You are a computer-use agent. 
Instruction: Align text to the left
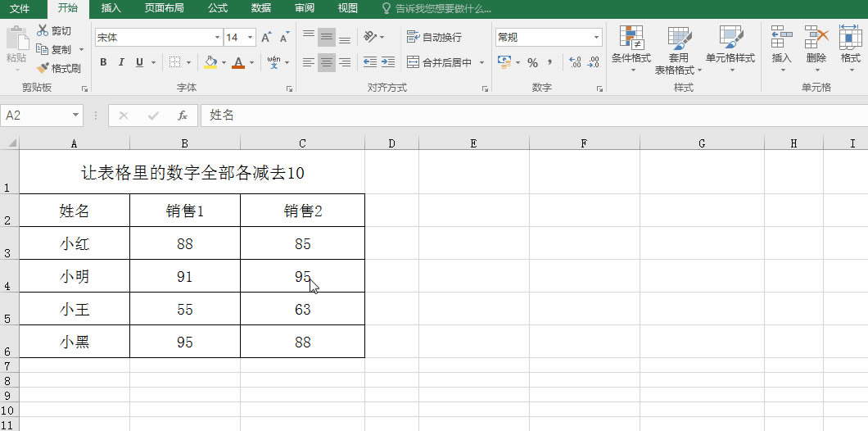(x=309, y=62)
